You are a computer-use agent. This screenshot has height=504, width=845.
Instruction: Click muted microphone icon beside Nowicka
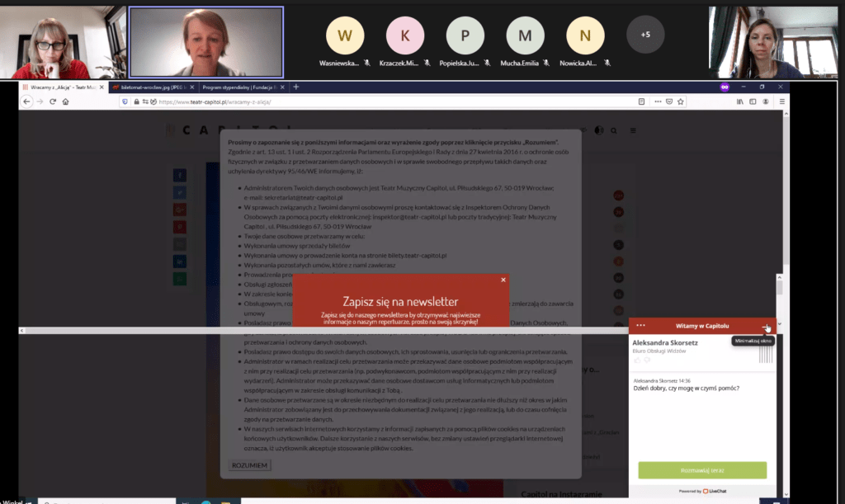pyautogui.click(x=607, y=63)
